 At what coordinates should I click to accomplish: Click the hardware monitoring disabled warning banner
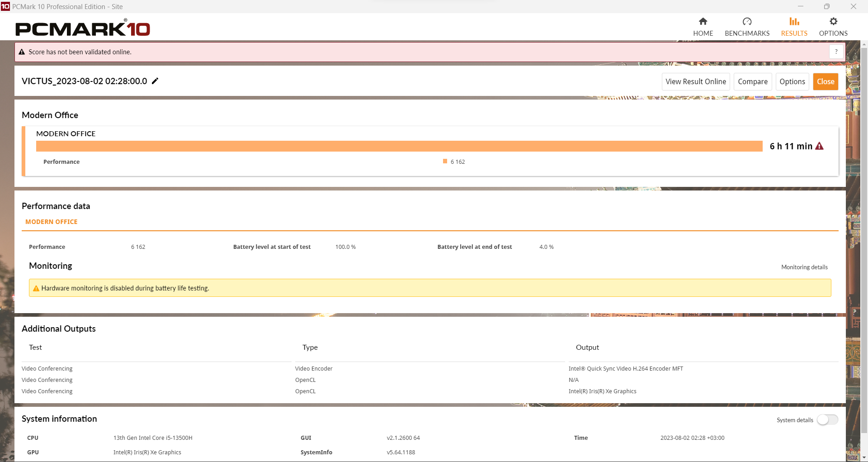429,288
